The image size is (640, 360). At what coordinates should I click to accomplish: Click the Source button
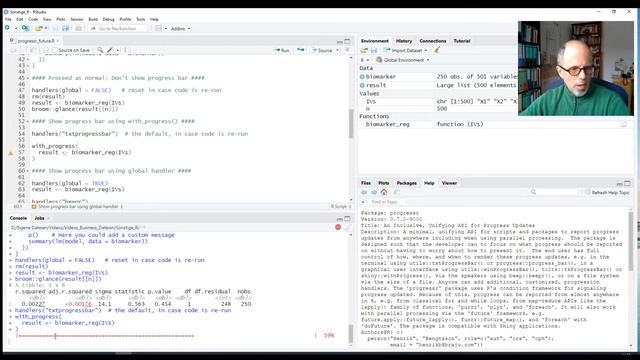point(322,50)
